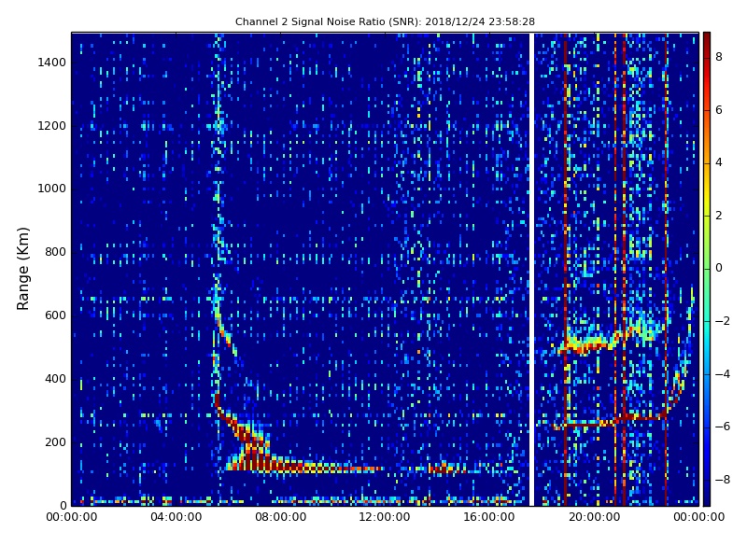Click the colorbar label 2

click(x=719, y=216)
